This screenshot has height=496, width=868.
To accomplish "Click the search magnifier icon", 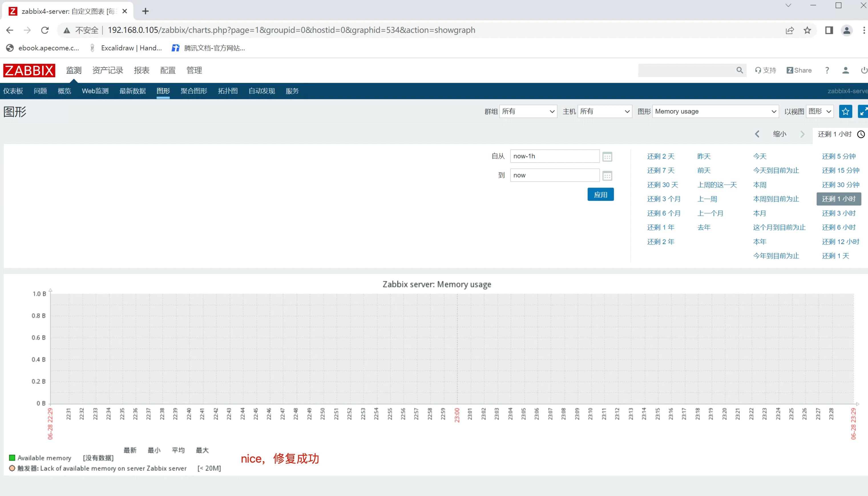I will [739, 70].
